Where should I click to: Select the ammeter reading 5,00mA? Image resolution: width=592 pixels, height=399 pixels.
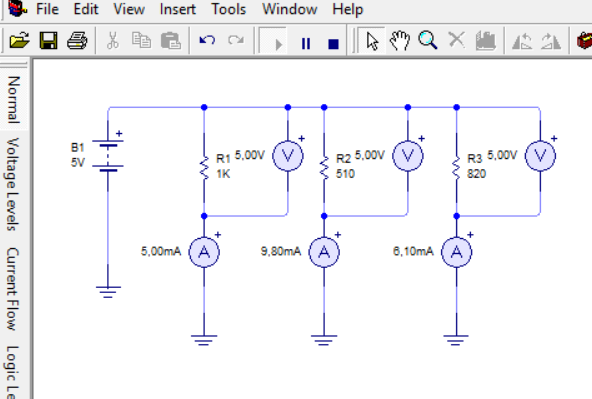tap(204, 252)
